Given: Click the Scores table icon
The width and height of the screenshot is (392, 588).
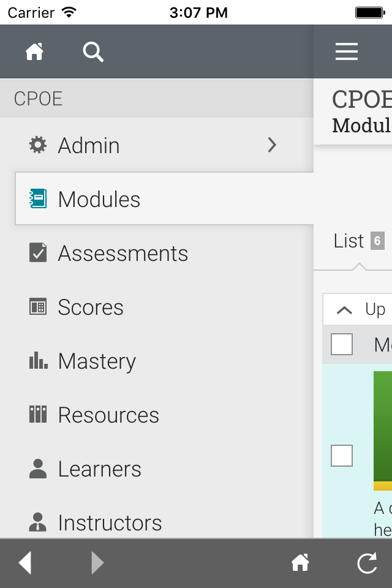Looking at the screenshot, I should point(38,307).
